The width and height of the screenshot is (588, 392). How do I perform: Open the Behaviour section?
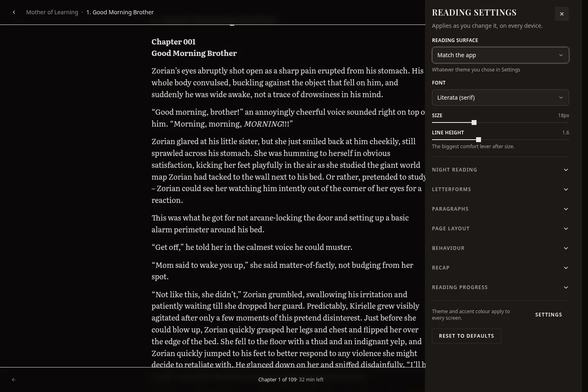pyautogui.click(x=501, y=248)
